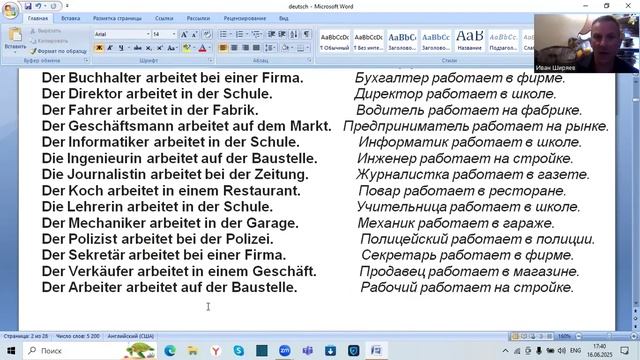Viewport: 640px width, 360px height.
Task: Open the undo history dropdown arrow
Action: tap(45, 6)
